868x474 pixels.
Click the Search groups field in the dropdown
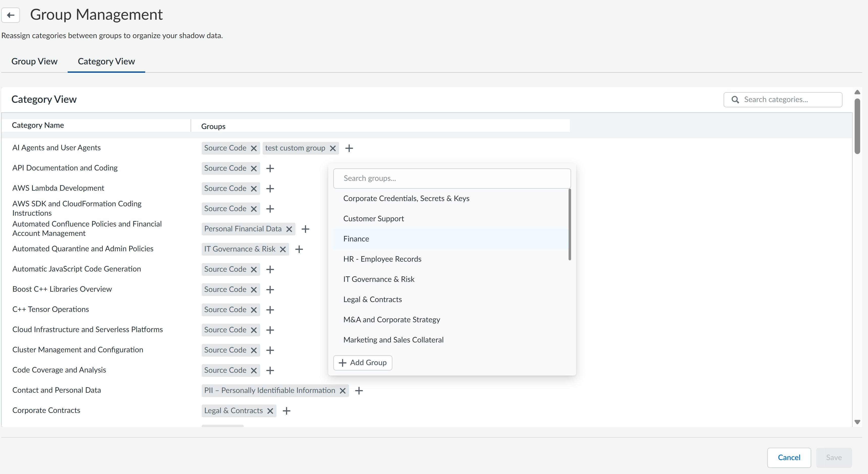tap(452, 178)
